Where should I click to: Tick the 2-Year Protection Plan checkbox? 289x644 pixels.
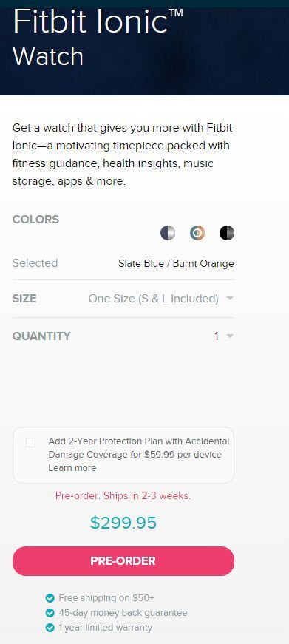click(31, 443)
